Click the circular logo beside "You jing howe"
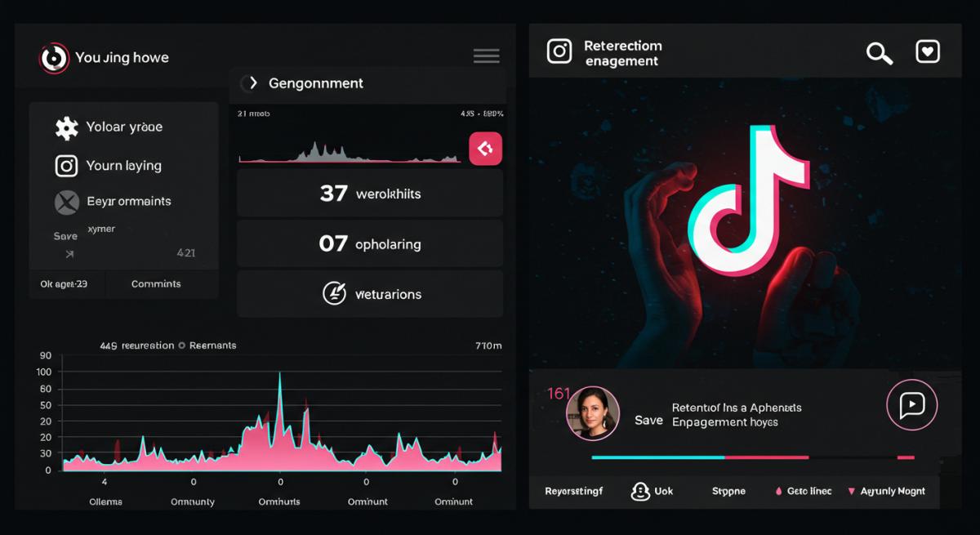Image resolution: width=980 pixels, height=535 pixels. [x=54, y=58]
